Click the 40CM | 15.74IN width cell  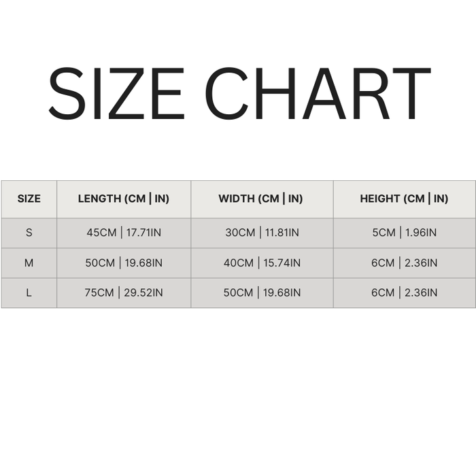click(262, 262)
